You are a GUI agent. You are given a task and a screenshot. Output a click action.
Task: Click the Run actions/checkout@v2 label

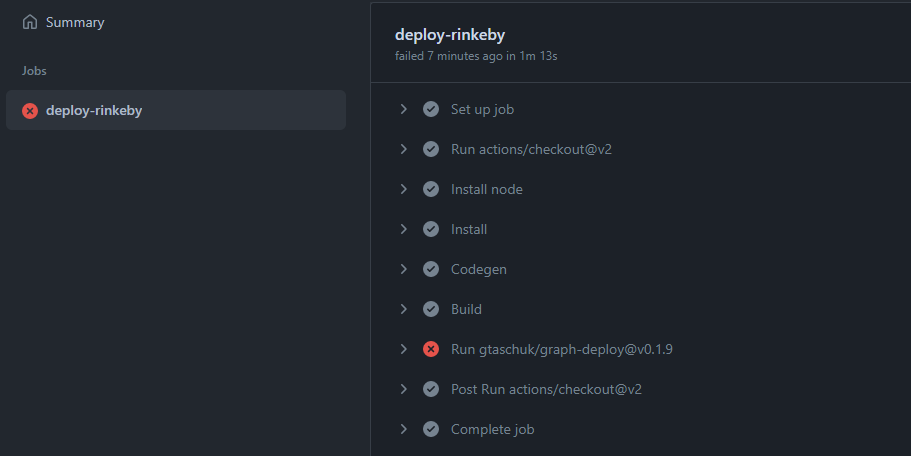[x=531, y=149]
